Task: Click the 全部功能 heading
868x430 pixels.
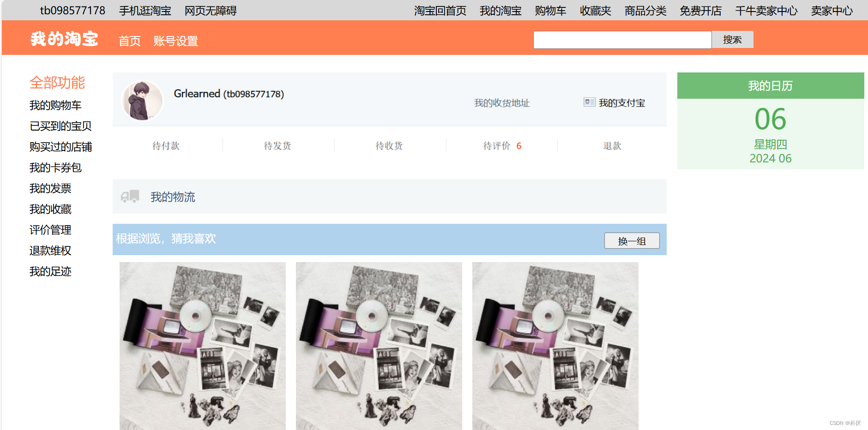Action: 57,83
